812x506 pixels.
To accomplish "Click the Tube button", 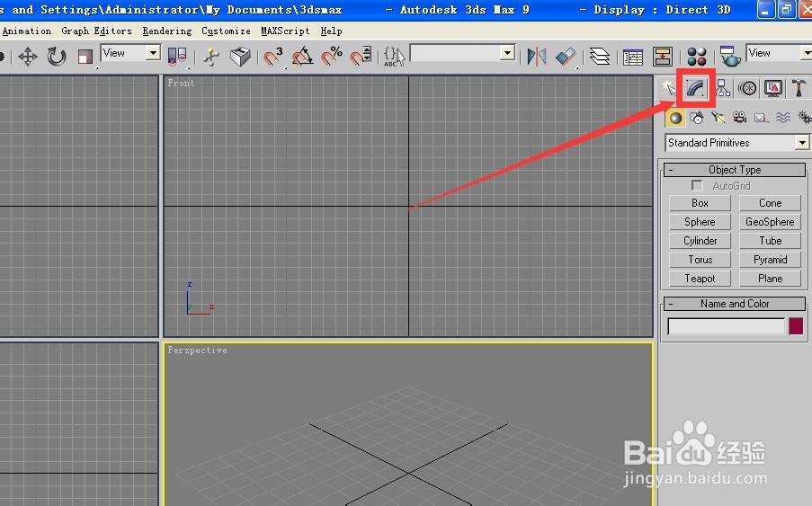I will (x=770, y=241).
